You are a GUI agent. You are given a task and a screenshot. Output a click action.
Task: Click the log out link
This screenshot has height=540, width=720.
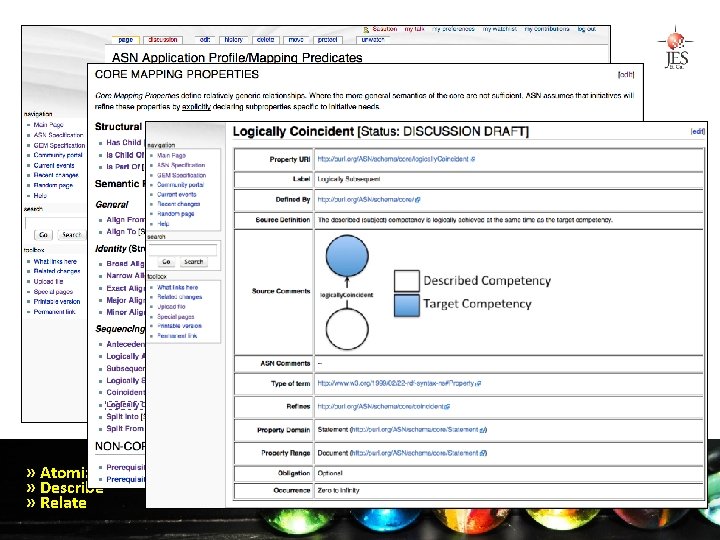point(587,29)
